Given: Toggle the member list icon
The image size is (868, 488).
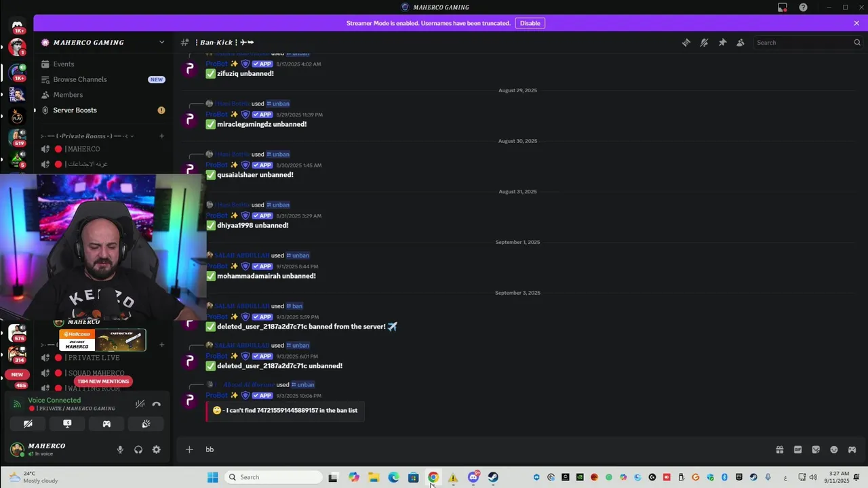Looking at the screenshot, I should click(741, 42).
